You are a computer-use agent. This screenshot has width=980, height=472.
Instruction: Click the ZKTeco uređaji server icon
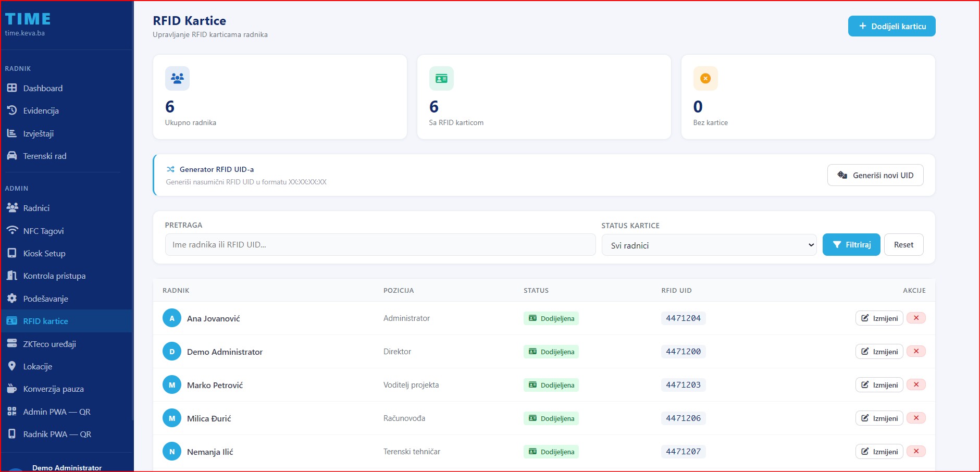click(12, 343)
